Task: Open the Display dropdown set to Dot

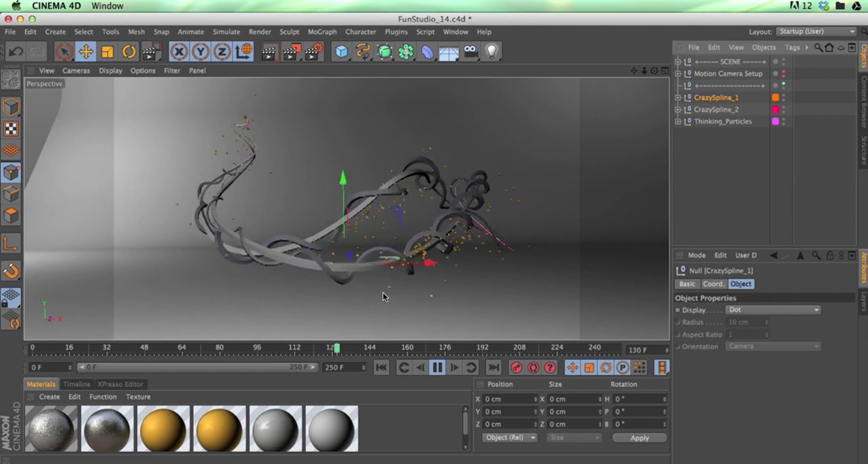Action: pyautogui.click(x=773, y=310)
